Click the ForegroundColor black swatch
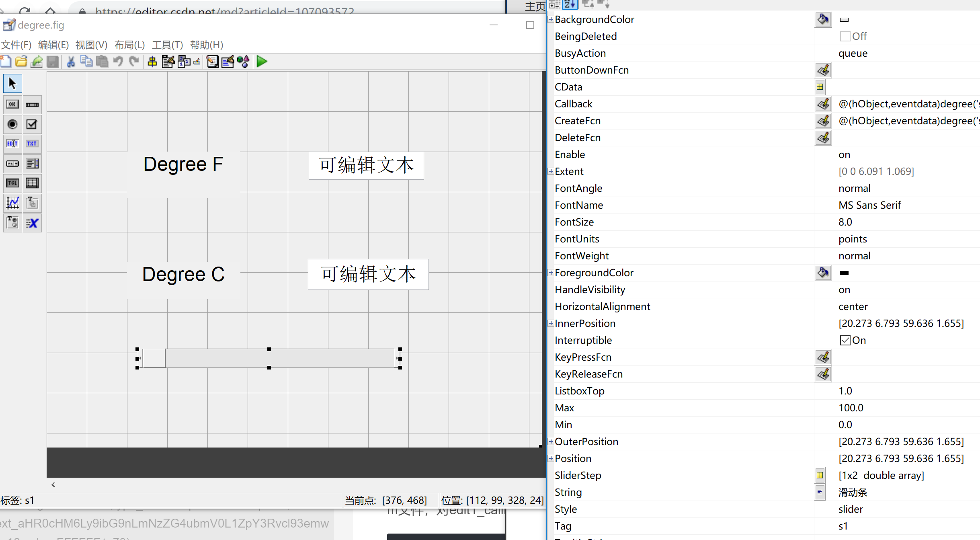This screenshot has height=540, width=980. (844, 273)
